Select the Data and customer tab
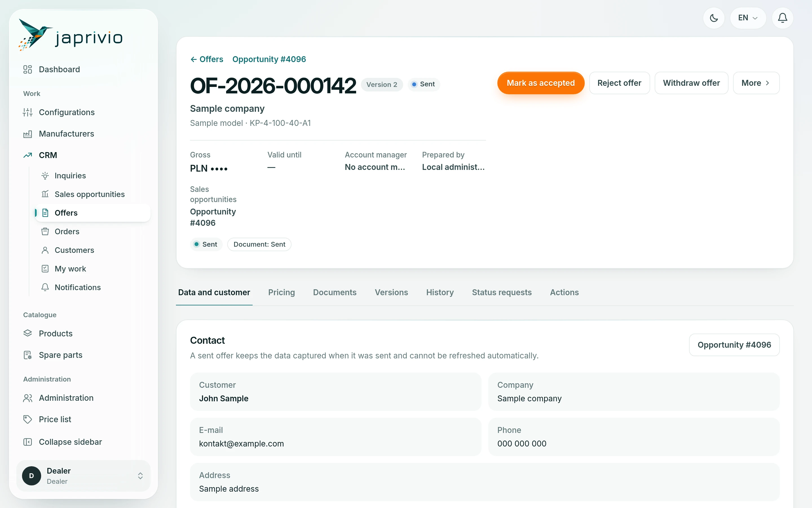 (214, 292)
